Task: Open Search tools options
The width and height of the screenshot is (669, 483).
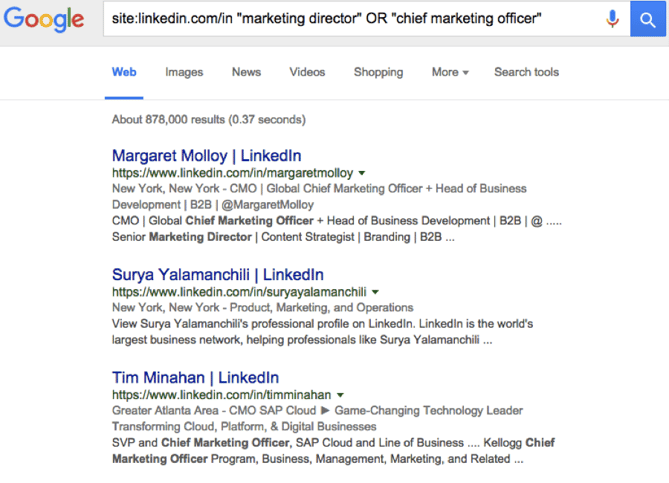Action: pos(526,72)
